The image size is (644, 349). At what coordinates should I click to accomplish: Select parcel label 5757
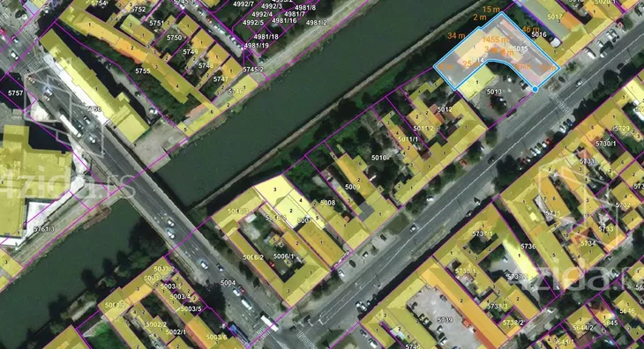[x=16, y=93]
